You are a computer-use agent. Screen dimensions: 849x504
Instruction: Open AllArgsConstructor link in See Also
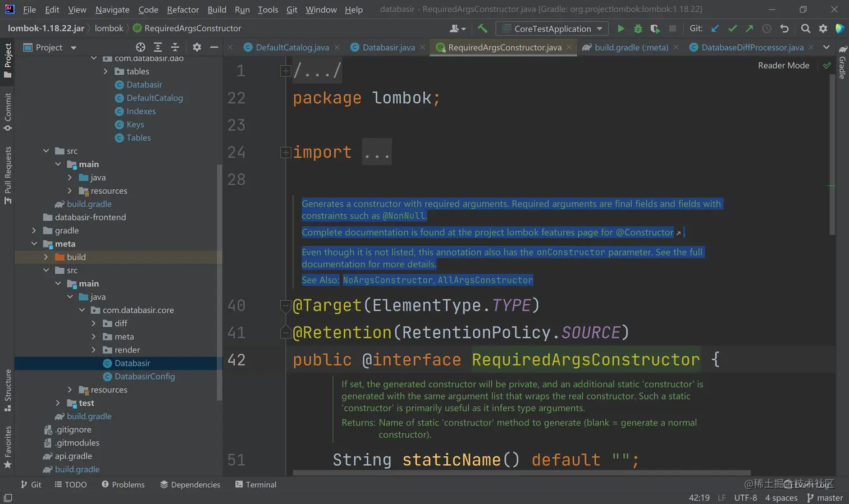point(485,280)
